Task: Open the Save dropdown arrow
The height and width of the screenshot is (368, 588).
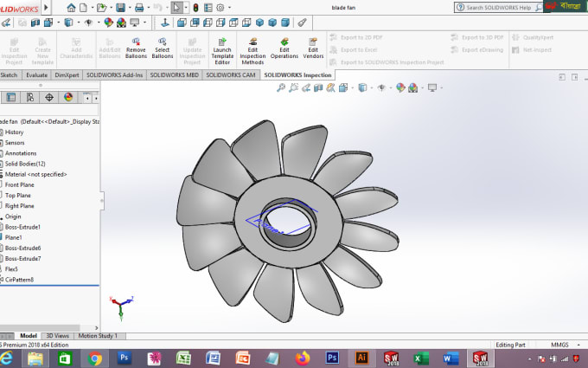Action: (x=130, y=8)
